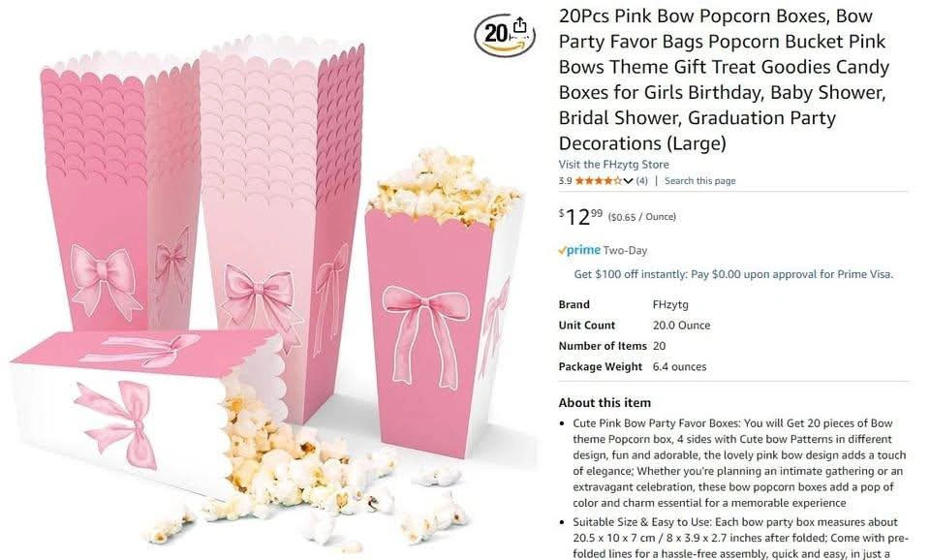Expand the rating breakdown chevron
The image size is (930, 560).
tap(628, 181)
